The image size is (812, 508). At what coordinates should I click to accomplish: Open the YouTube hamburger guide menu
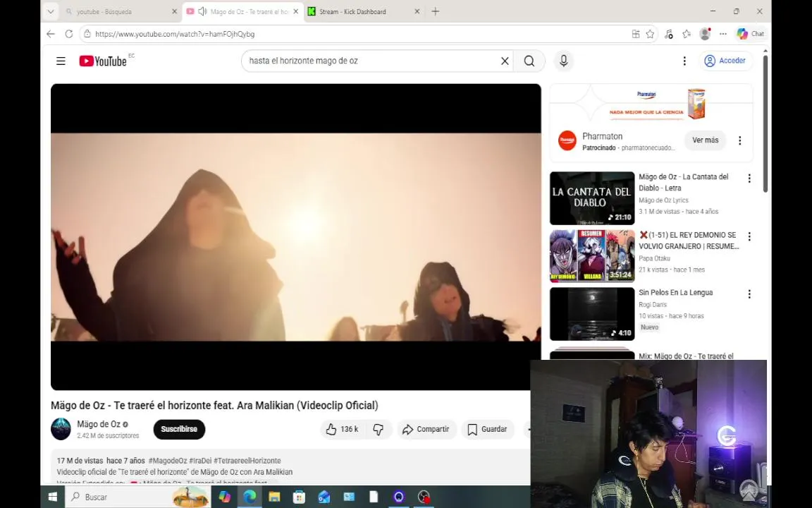point(61,61)
